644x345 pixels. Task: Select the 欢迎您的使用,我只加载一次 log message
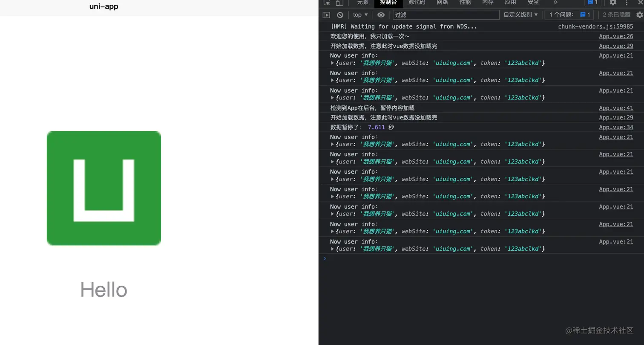370,36
